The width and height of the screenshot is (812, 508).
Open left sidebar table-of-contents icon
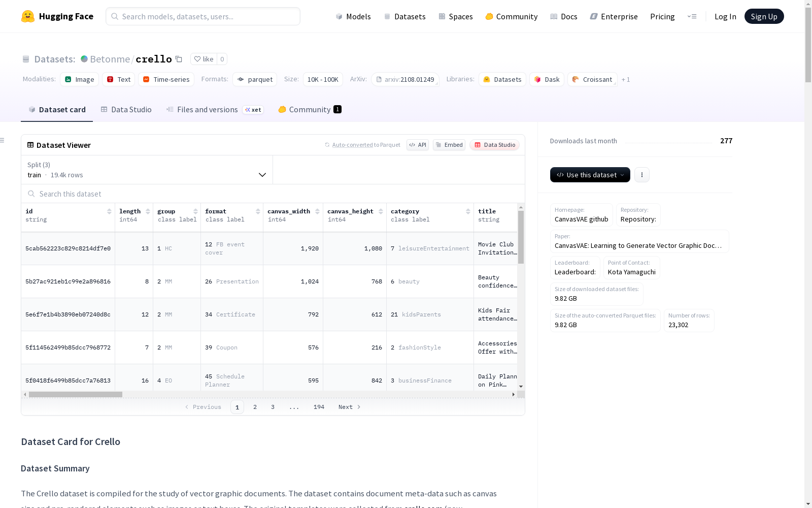(x=2, y=140)
